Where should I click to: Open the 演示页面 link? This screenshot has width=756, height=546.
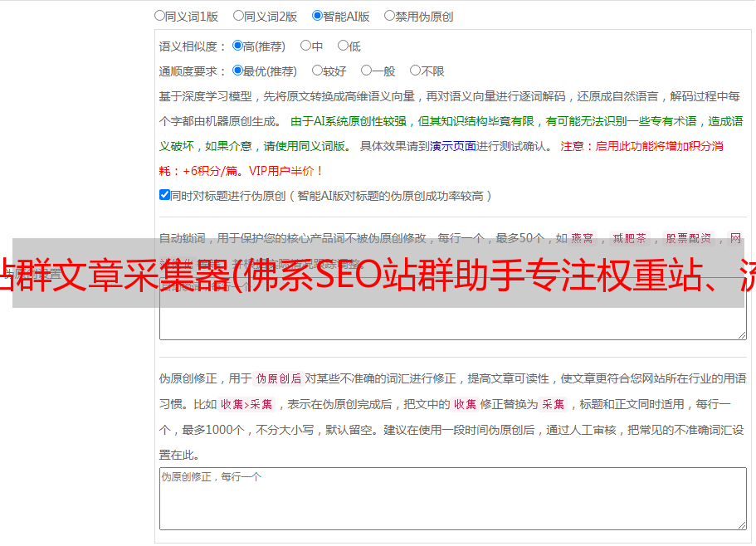click(452, 146)
